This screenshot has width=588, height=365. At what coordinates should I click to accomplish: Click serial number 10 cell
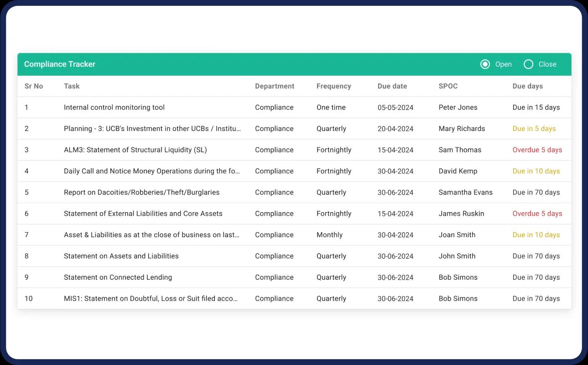click(29, 299)
